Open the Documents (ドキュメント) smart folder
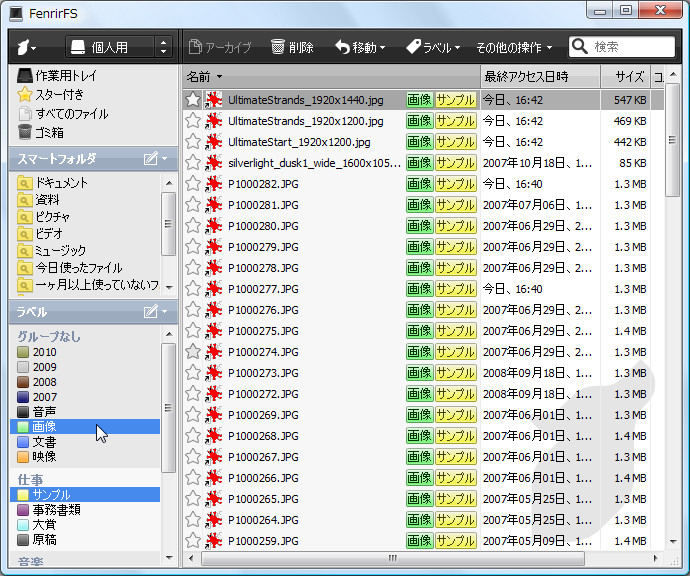This screenshot has height=576, width=690. (52, 183)
